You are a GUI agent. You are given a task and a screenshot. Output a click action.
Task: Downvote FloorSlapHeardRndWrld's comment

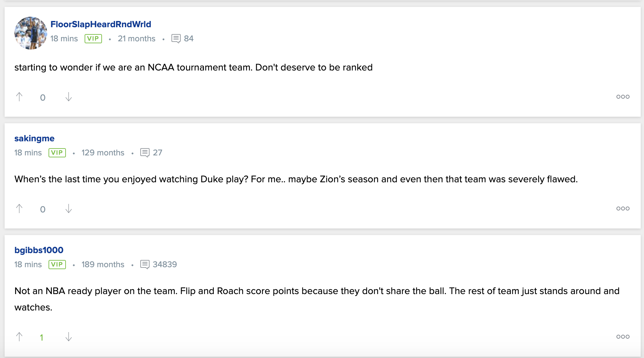coord(69,97)
